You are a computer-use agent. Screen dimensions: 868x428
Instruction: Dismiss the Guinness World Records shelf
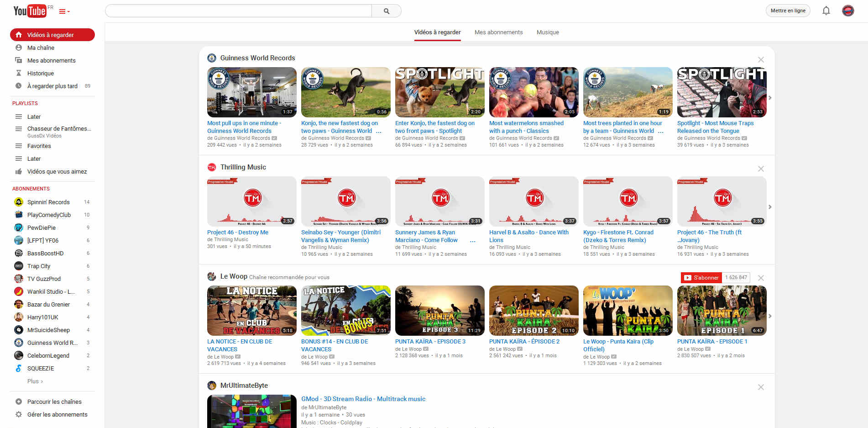pyautogui.click(x=761, y=59)
